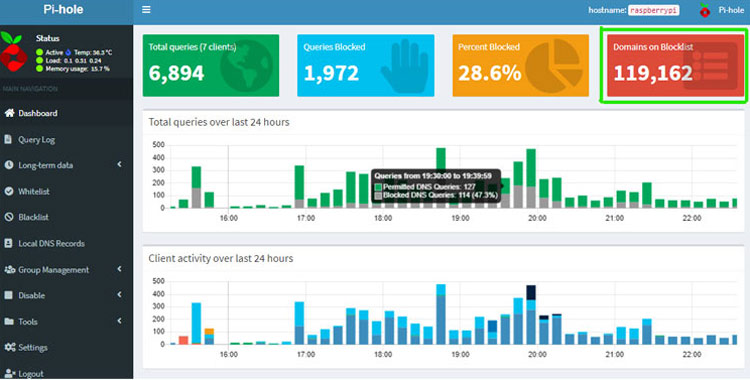
Task: Open the Domains on Blocklist 119,162 card
Action: point(675,66)
